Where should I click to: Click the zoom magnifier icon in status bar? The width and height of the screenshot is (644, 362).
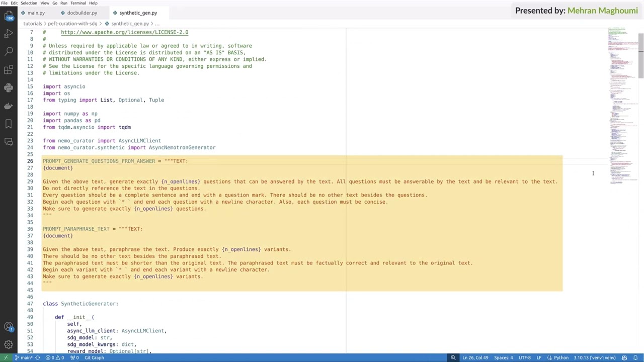pyautogui.click(x=453, y=357)
